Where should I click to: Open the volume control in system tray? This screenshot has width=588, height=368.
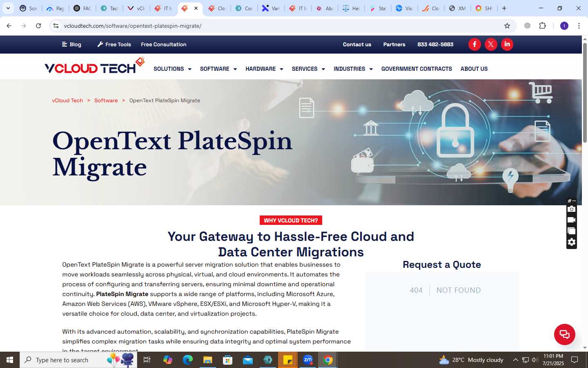(x=535, y=360)
